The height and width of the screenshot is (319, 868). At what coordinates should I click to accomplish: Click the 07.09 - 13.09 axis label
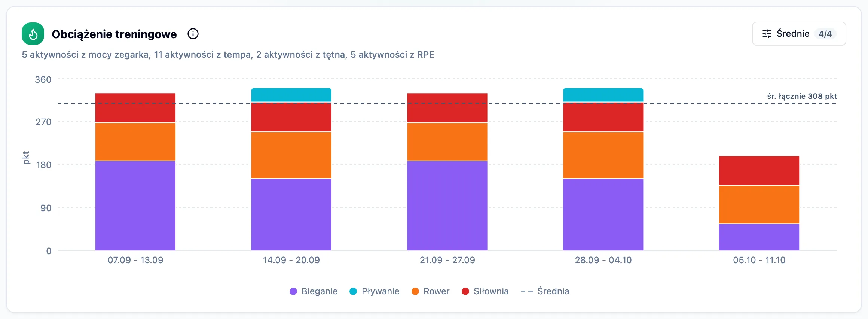(135, 260)
